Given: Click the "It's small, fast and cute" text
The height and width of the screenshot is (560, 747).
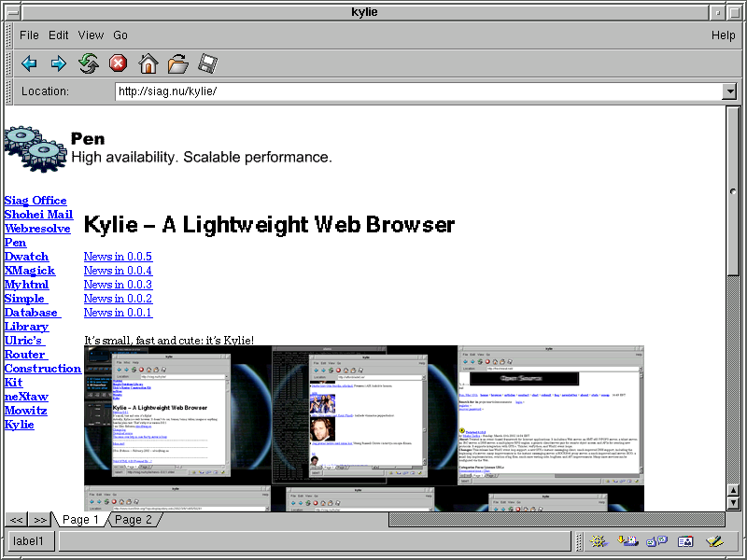Looking at the screenshot, I should (169, 341).
